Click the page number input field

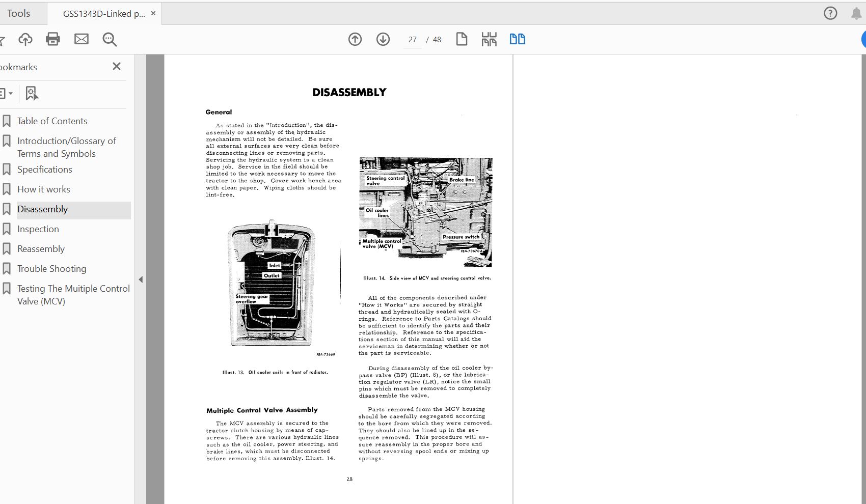413,40
